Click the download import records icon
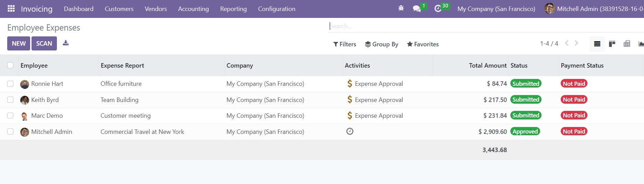 point(66,43)
